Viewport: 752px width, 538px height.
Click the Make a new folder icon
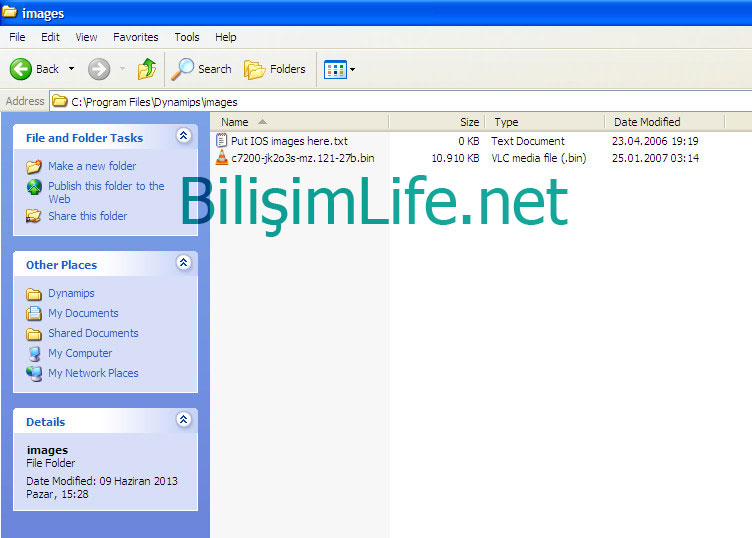(34, 166)
